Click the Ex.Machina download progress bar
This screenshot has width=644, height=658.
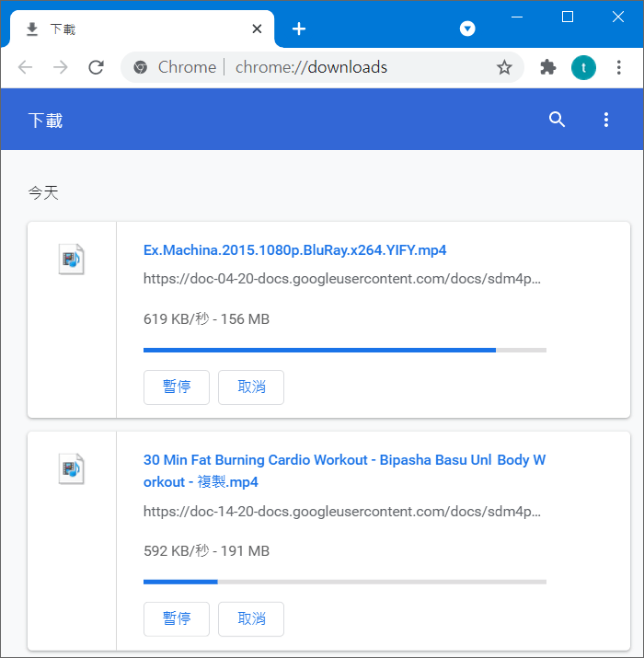tap(344, 350)
